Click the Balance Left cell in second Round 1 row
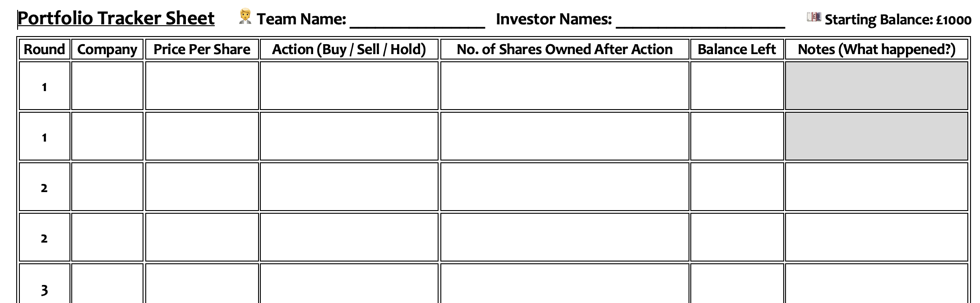Image resolution: width=980 pixels, height=303 pixels. coord(737,136)
